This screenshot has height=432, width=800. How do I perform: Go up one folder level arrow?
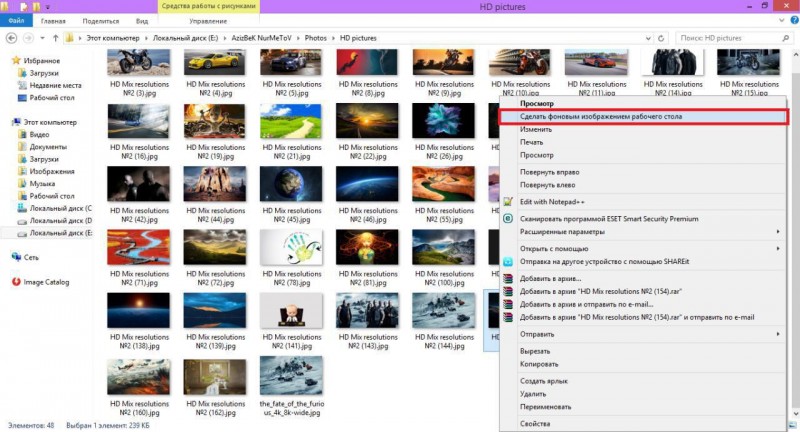[x=56, y=38]
